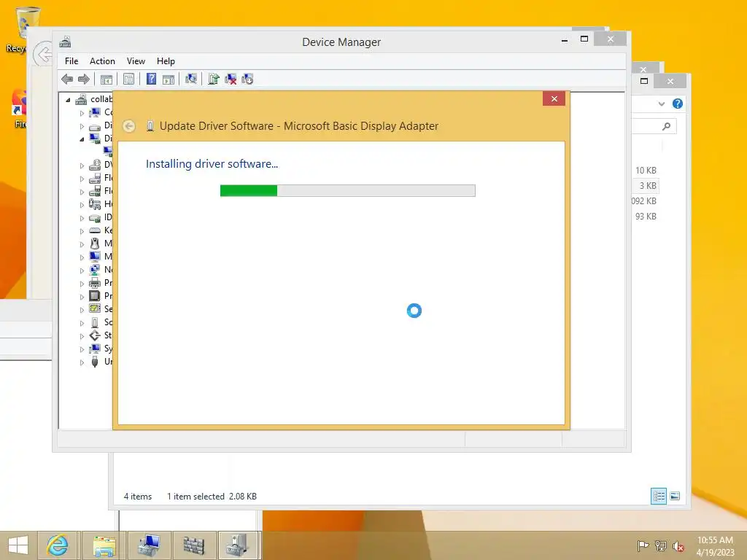Open the Action menu
The height and width of the screenshot is (560, 747).
coord(102,61)
